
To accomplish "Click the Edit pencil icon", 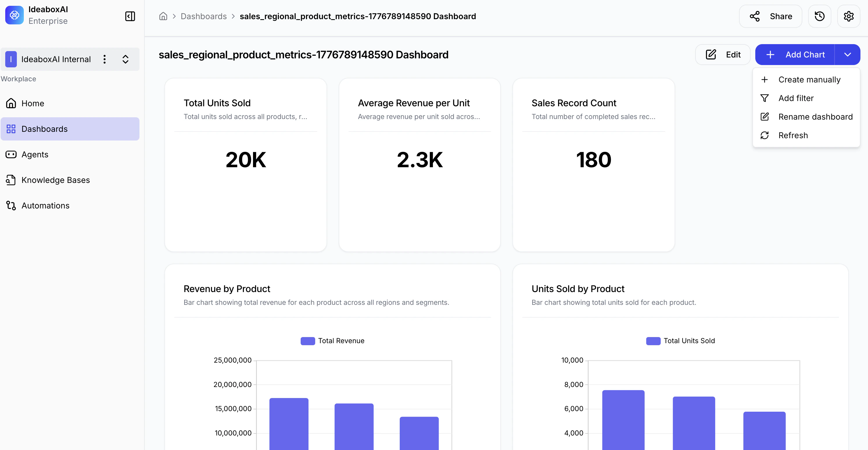I will [711, 55].
